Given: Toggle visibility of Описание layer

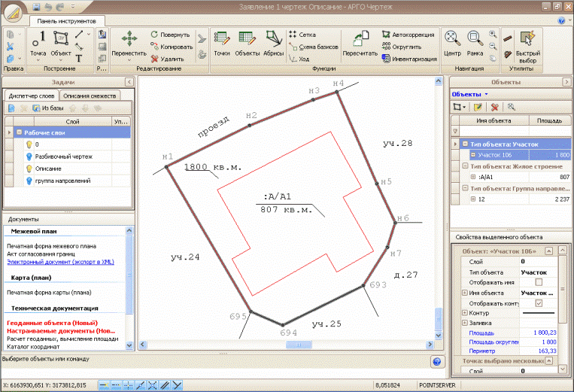Looking at the screenshot, I should 29,169.
